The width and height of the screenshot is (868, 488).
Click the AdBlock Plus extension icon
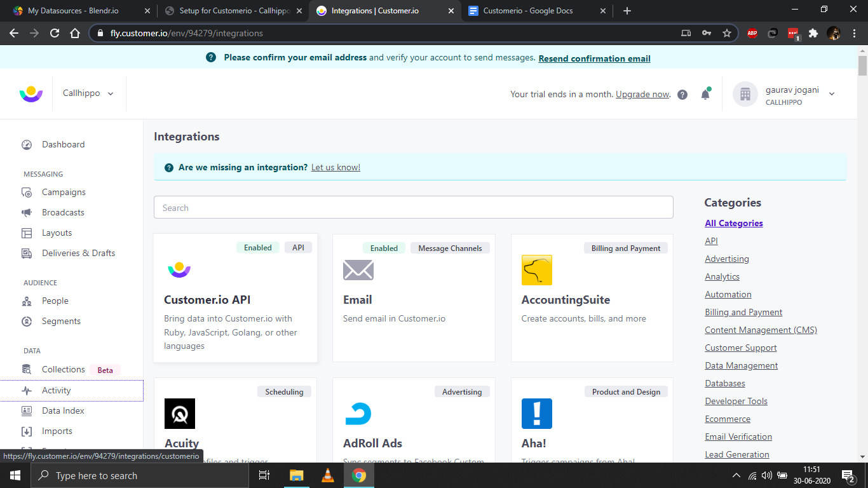click(x=752, y=33)
